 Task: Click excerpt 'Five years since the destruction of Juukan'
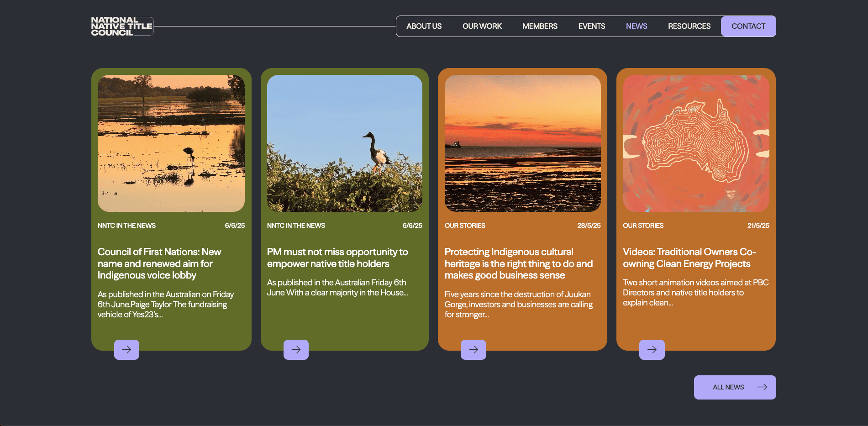[x=519, y=305]
